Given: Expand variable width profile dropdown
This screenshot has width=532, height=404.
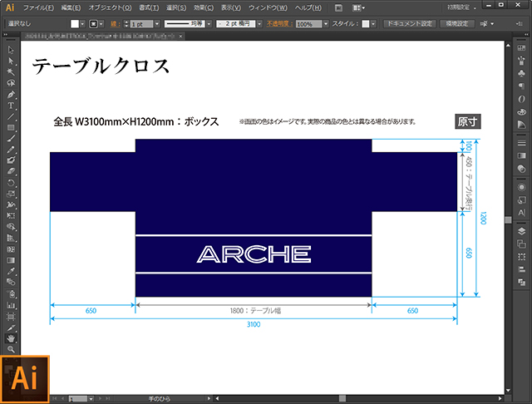Looking at the screenshot, I should click(x=209, y=24).
